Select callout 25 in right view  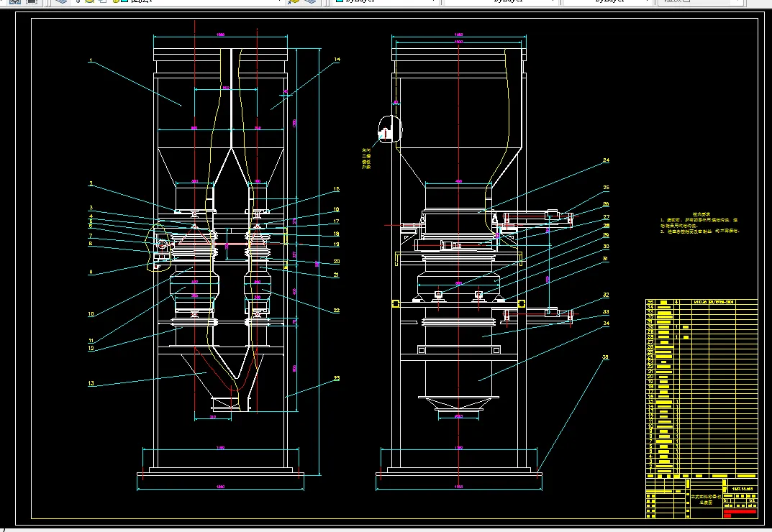coord(606,188)
